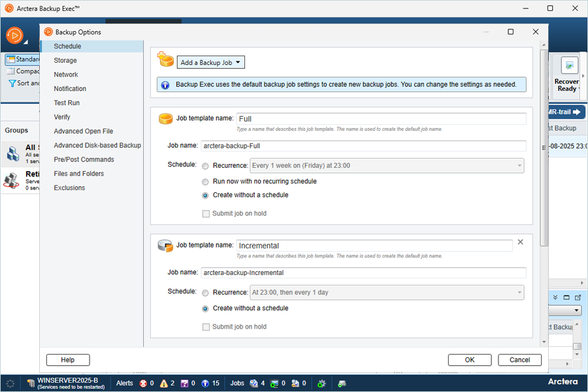The image size is (588, 392).
Task: Click the Recover Ready ribbon icon
Action: [x=570, y=65]
